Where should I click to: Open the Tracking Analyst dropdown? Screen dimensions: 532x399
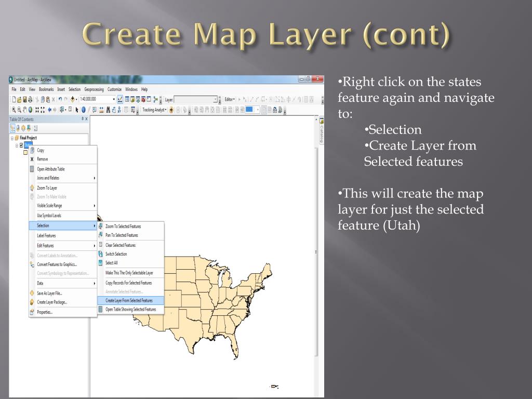coord(154,110)
